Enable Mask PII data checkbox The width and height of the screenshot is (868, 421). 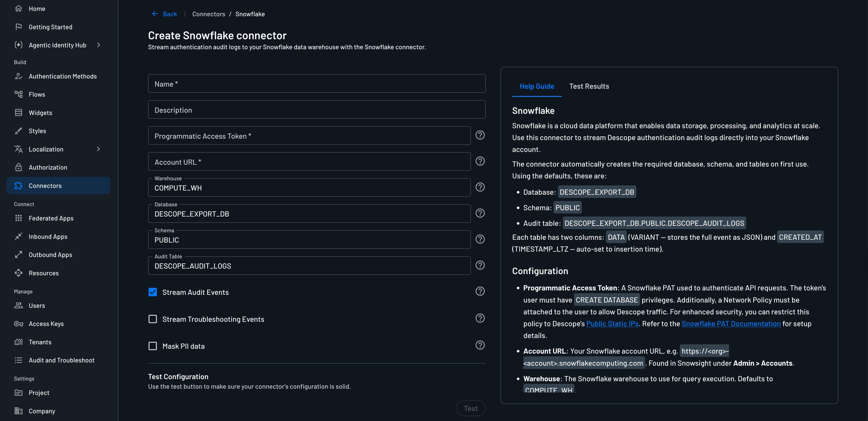click(153, 346)
